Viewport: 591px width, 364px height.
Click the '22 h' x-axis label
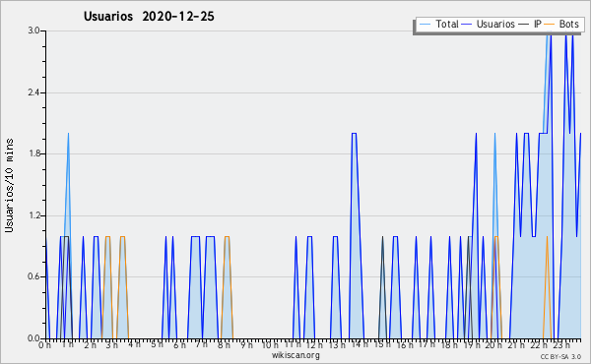[539, 344]
